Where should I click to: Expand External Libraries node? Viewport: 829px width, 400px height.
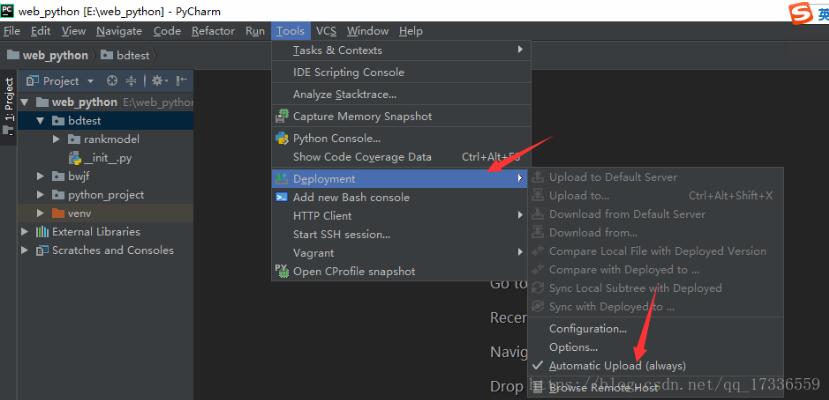(25, 232)
